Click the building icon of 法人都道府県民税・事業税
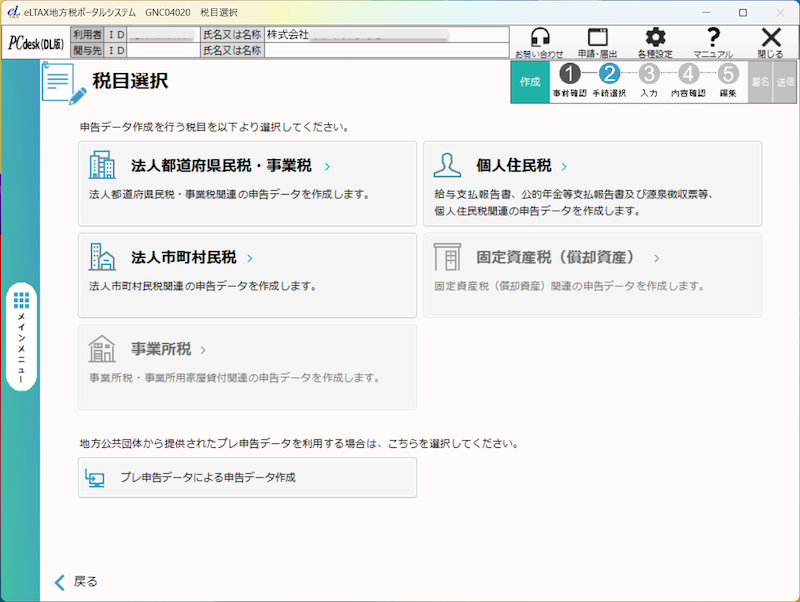The height and width of the screenshot is (602, 800). (x=102, y=165)
